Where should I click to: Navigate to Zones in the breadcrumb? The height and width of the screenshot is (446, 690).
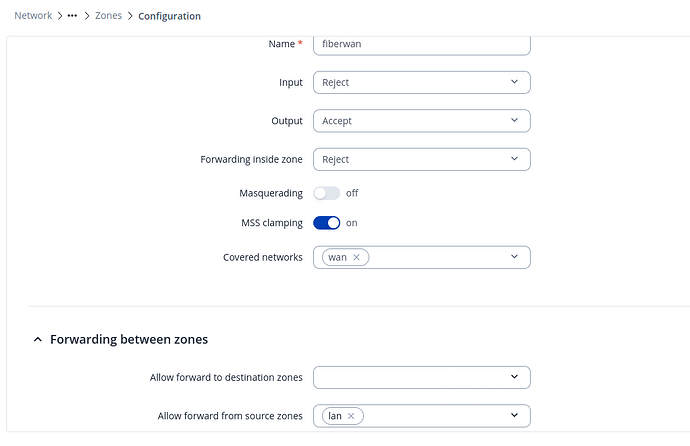click(109, 16)
